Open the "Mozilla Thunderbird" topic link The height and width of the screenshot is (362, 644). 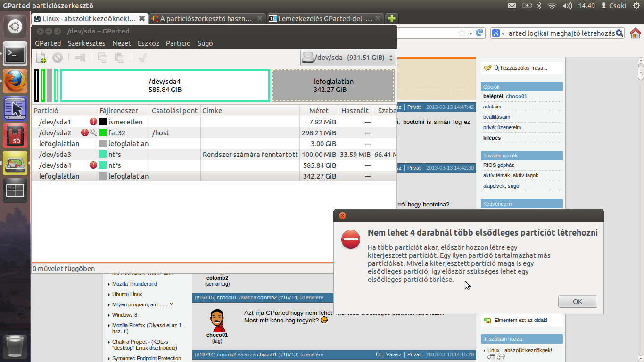pos(134,284)
